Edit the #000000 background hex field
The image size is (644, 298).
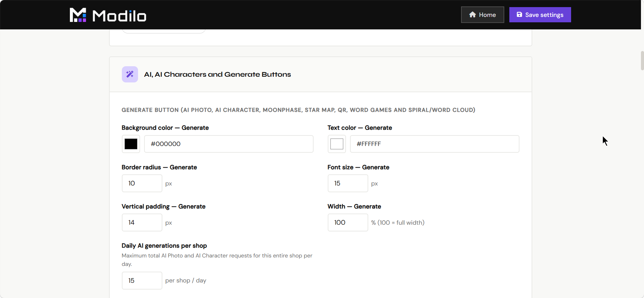click(x=229, y=144)
